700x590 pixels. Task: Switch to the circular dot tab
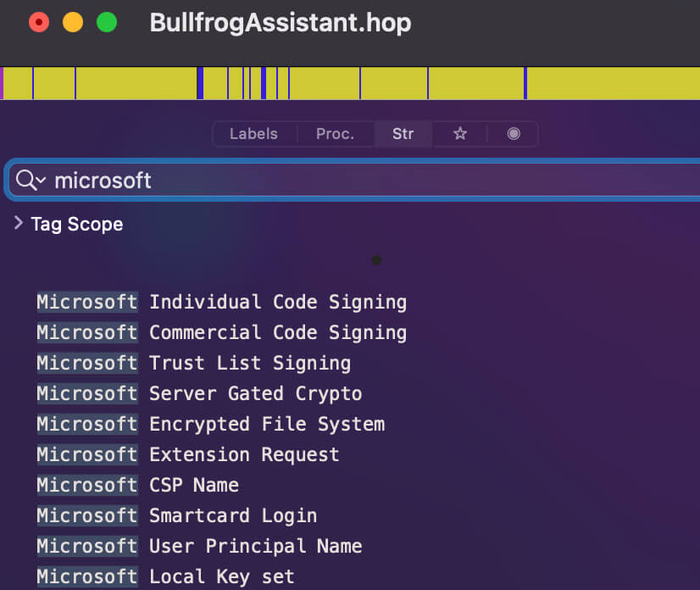(x=513, y=134)
